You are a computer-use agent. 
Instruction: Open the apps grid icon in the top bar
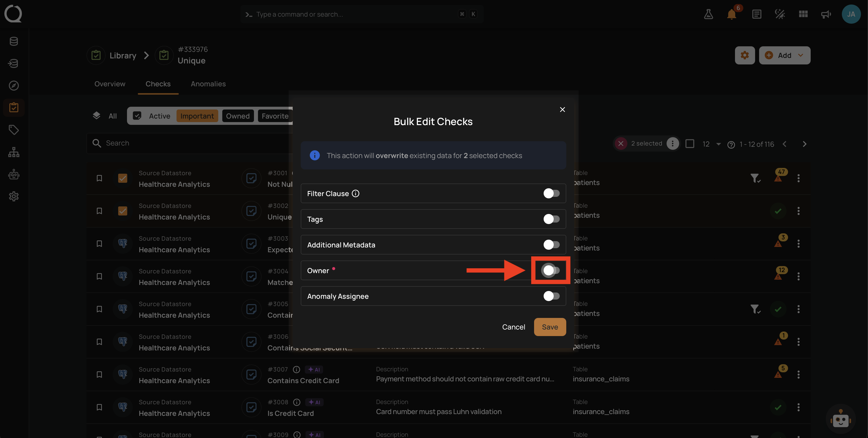point(803,14)
